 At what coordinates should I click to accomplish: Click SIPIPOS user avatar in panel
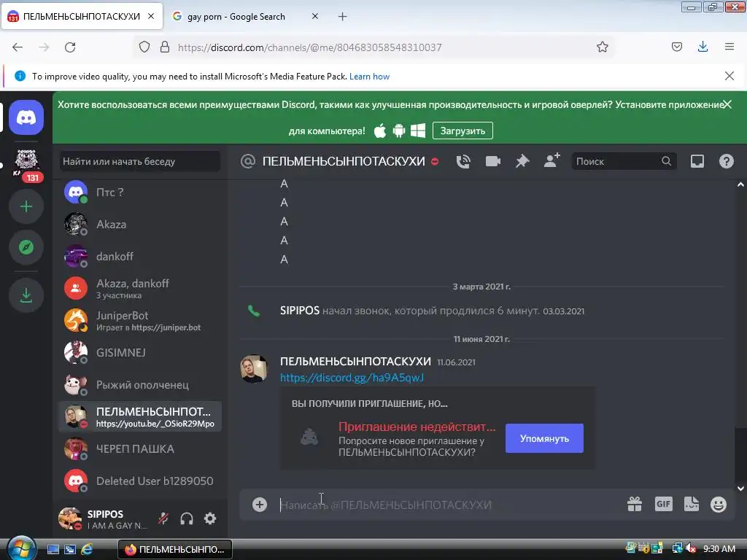(x=70, y=518)
